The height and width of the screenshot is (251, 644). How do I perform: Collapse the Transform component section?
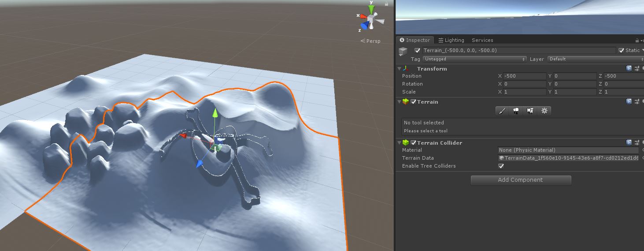(400, 69)
